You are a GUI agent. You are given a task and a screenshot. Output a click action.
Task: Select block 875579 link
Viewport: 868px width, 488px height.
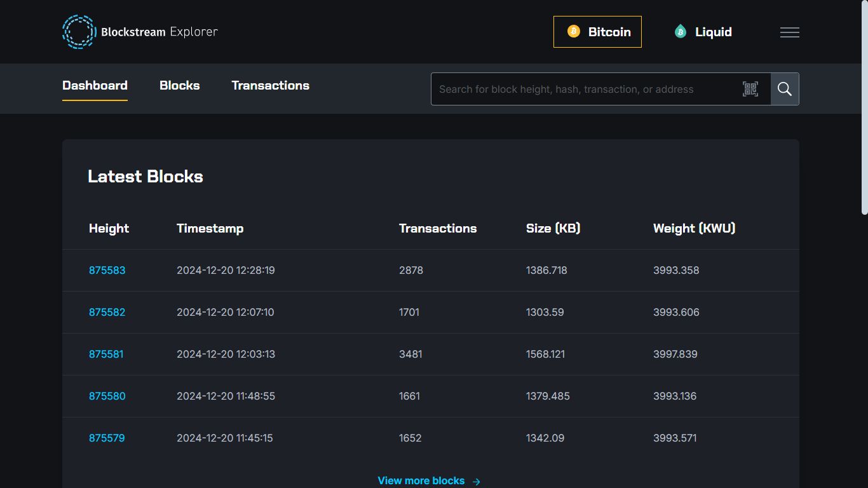107,438
